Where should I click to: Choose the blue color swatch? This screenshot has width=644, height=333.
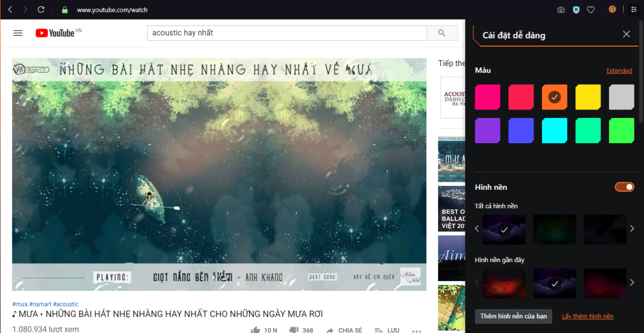(521, 131)
